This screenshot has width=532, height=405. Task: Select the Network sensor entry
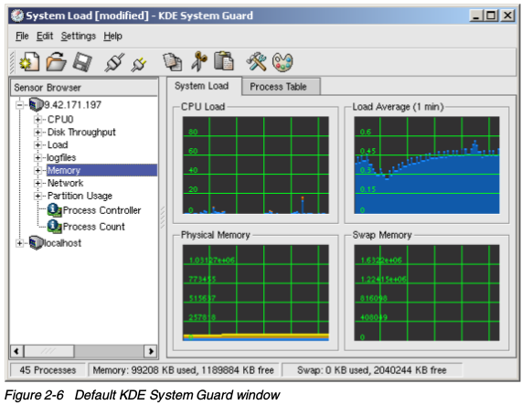point(65,183)
